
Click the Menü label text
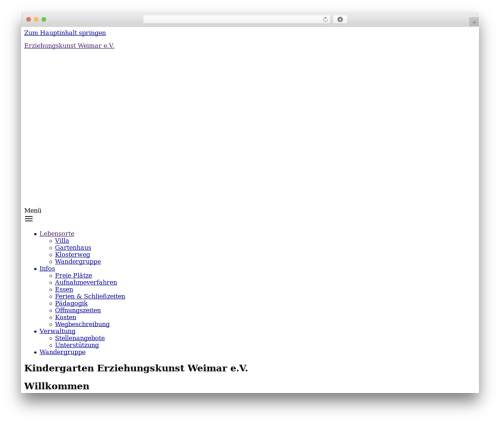pos(33,210)
